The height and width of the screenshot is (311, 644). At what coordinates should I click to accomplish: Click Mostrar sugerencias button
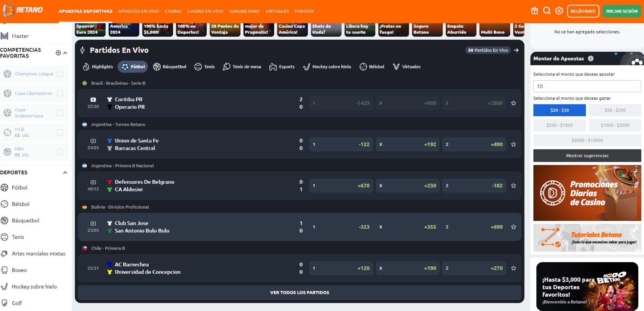pos(587,155)
